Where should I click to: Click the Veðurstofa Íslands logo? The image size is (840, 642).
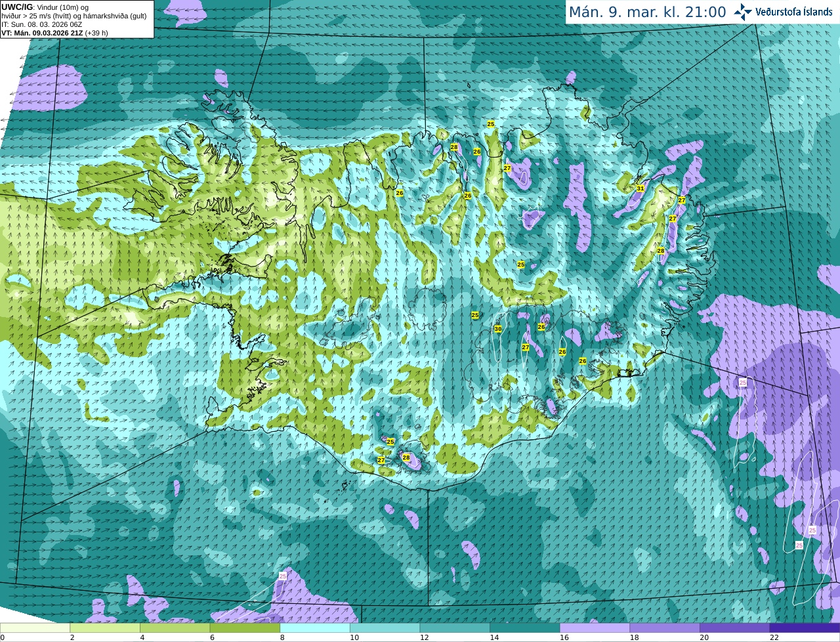tap(784, 12)
